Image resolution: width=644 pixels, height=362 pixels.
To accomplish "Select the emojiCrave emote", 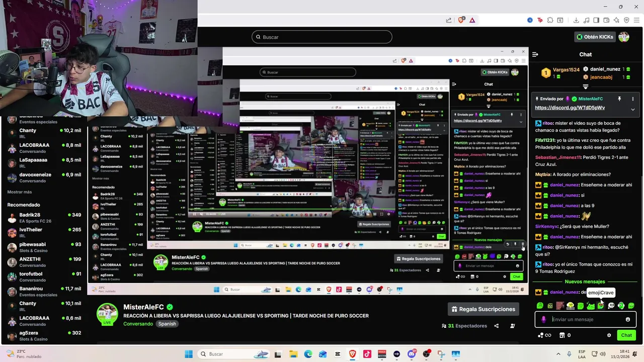I will [601, 305].
